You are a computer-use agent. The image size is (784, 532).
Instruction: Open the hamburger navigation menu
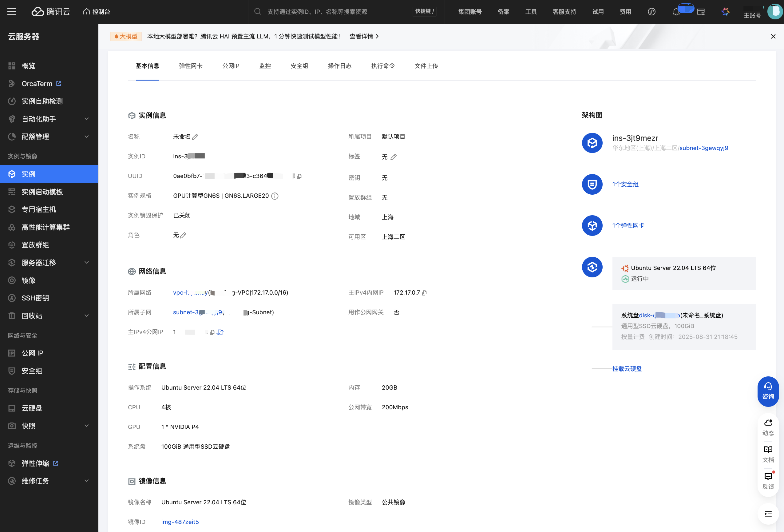click(12, 12)
